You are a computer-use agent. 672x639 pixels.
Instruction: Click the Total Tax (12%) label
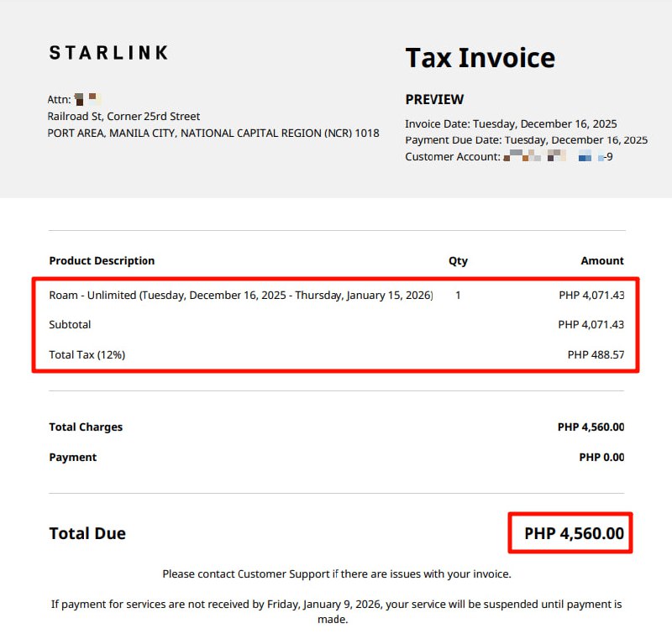(87, 355)
